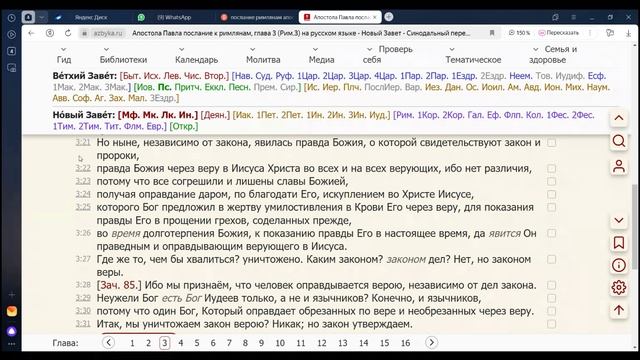This screenshot has height=360, width=640.
Task: Check the box for verse 3:26
Action: click(x=551, y=233)
